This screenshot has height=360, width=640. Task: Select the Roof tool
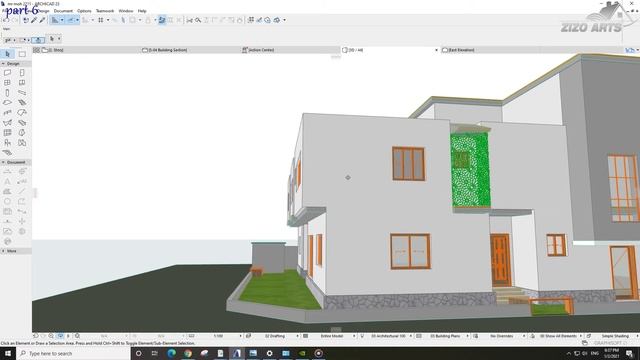[22, 113]
